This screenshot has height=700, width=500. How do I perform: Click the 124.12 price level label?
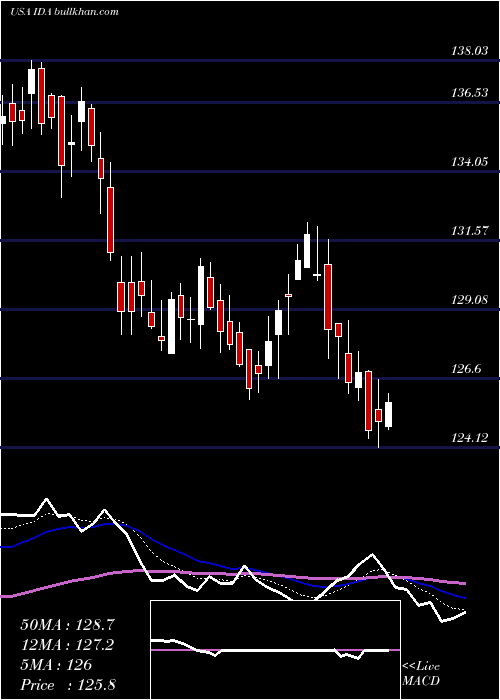(470, 438)
